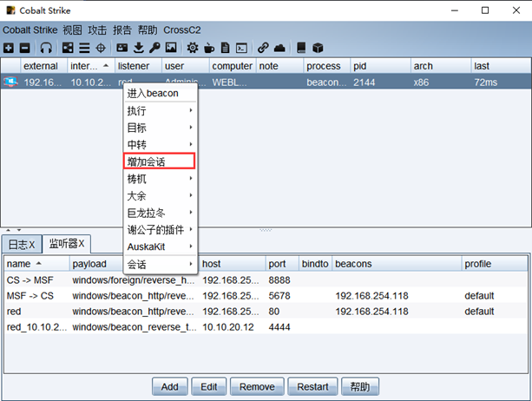Click the book help icon in toolbar

click(x=301, y=48)
